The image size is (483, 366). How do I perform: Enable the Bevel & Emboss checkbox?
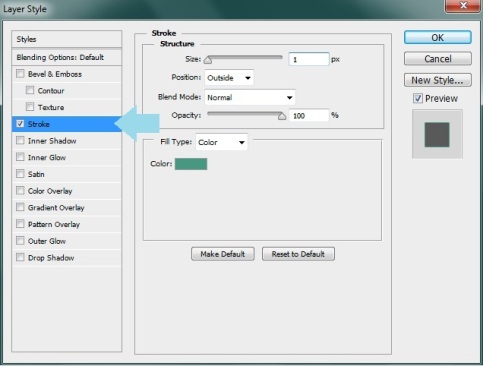coord(20,74)
